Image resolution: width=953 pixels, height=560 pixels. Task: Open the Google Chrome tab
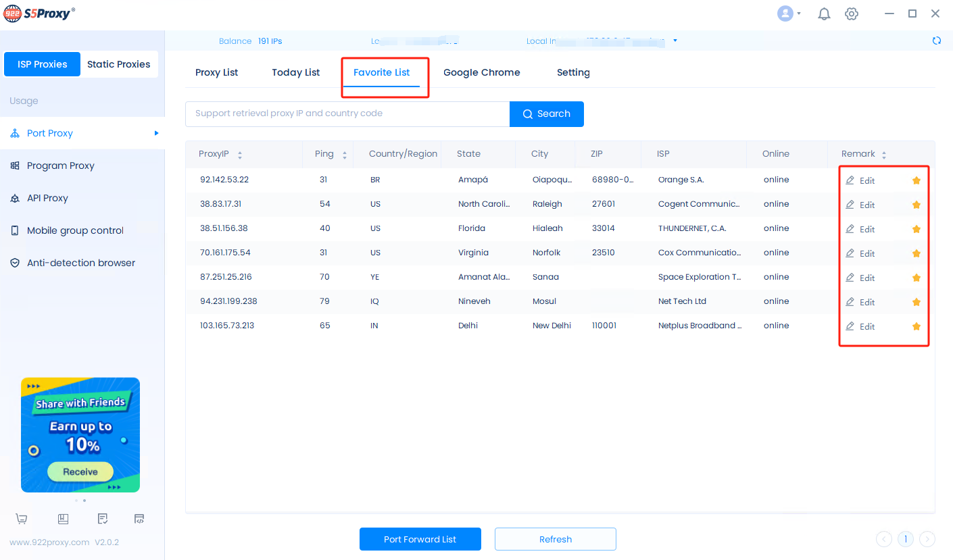coord(482,72)
